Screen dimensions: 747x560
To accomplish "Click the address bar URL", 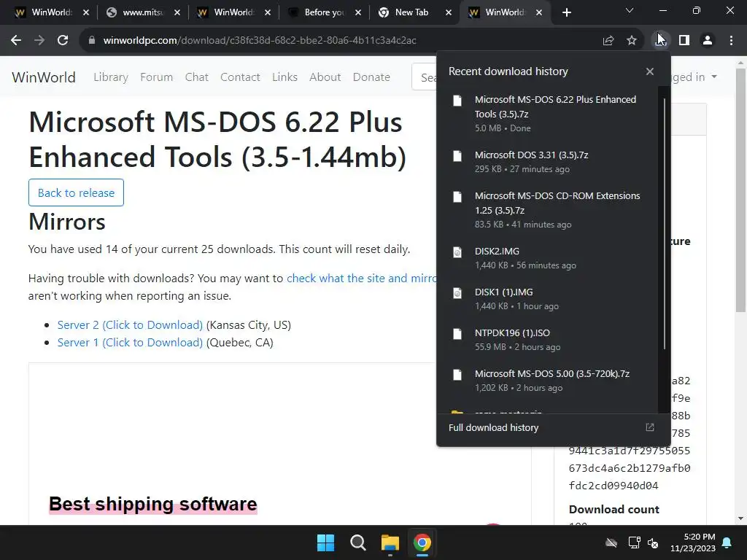I will point(260,41).
